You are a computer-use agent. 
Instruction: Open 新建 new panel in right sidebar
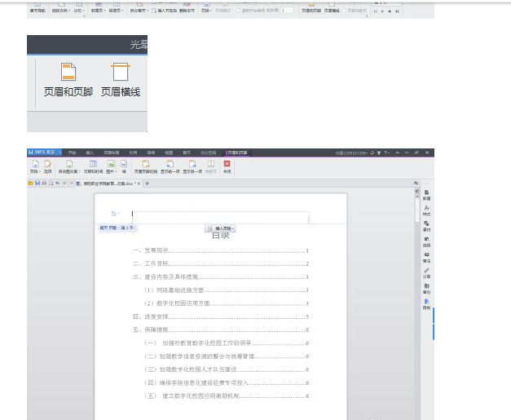(426, 195)
